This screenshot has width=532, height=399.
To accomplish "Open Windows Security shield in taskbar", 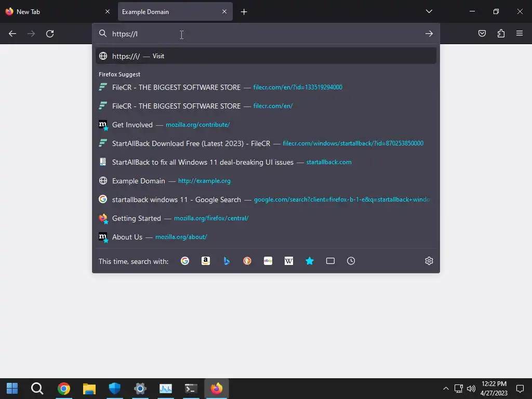I will coord(115,389).
